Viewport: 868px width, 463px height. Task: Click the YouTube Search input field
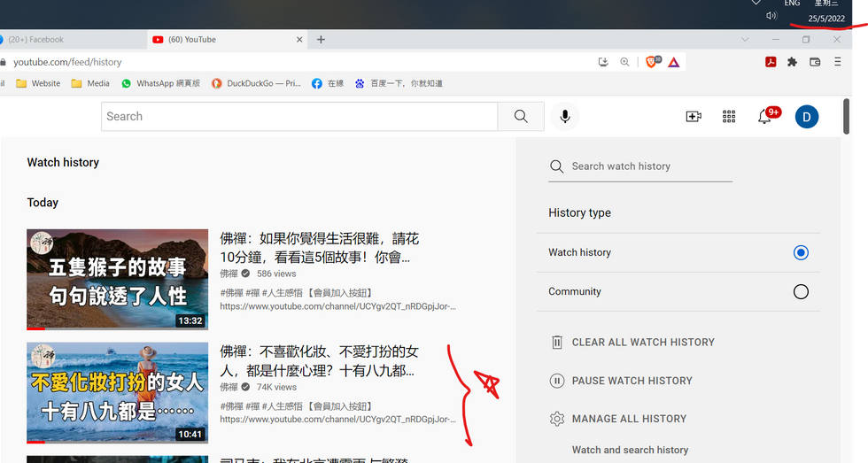(299, 116)
